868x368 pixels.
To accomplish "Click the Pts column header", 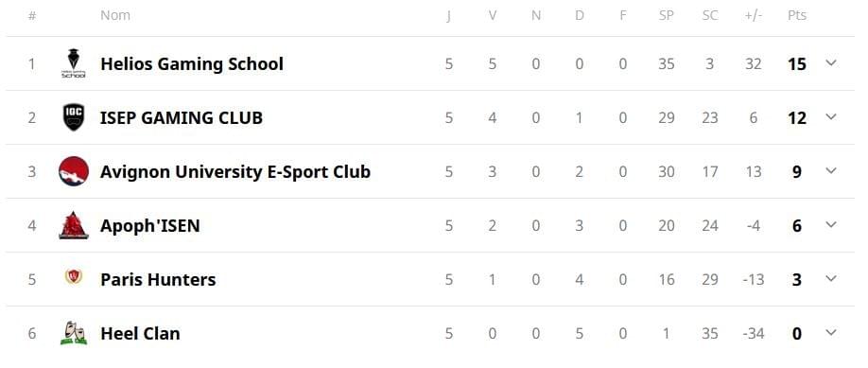I will tap(797, 15).
